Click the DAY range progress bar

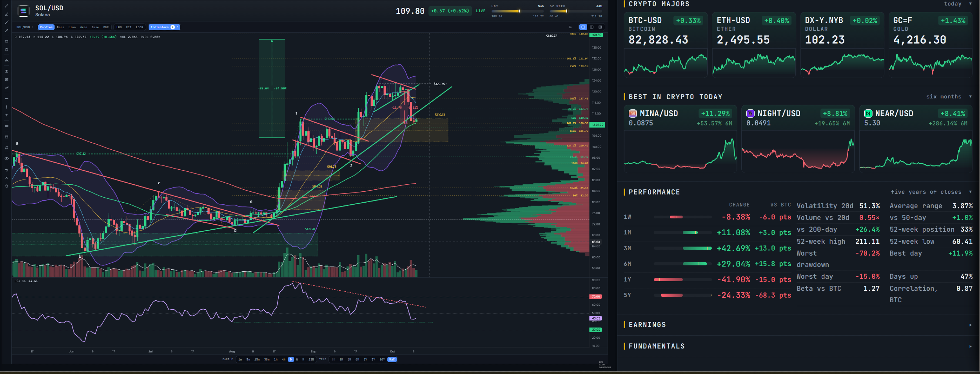517,11
